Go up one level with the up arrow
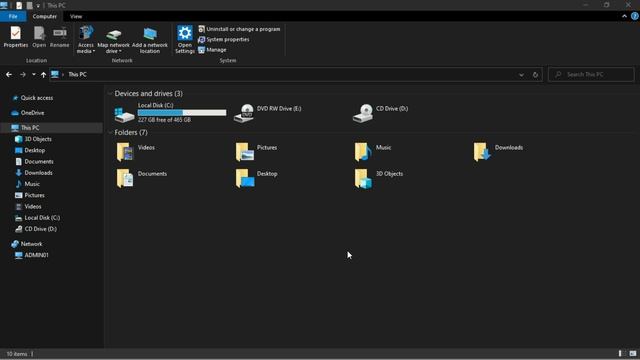This screenshot has height=360, width=640. click(43, 75)
